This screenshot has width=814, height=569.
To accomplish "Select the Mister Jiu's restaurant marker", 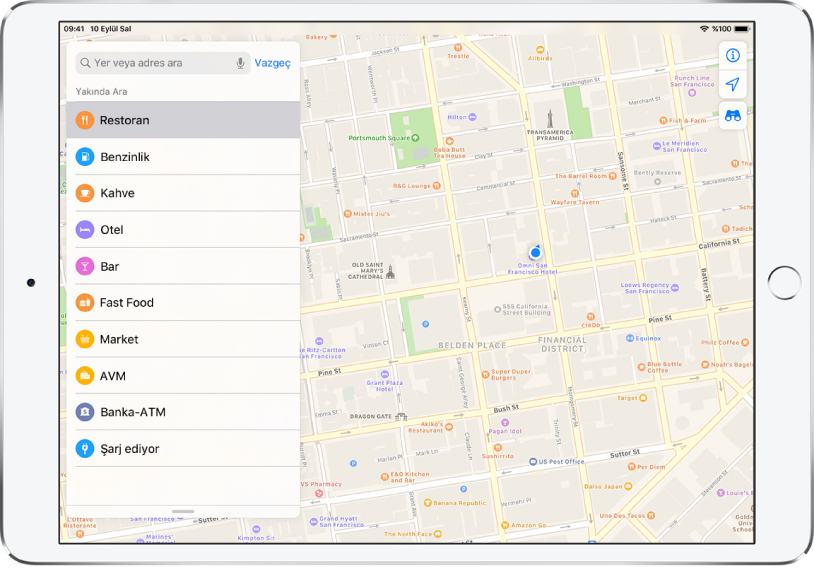I will (x=347, y=214).
